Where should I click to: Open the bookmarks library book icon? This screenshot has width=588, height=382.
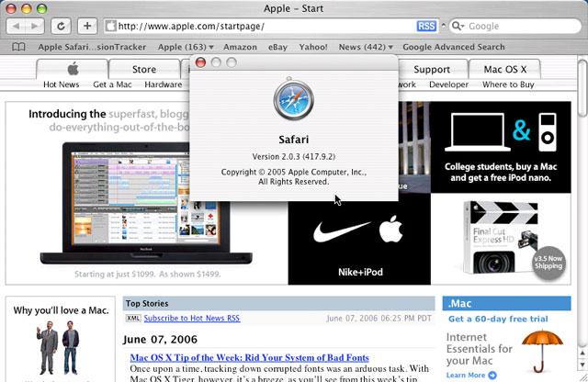pos(18,47)
